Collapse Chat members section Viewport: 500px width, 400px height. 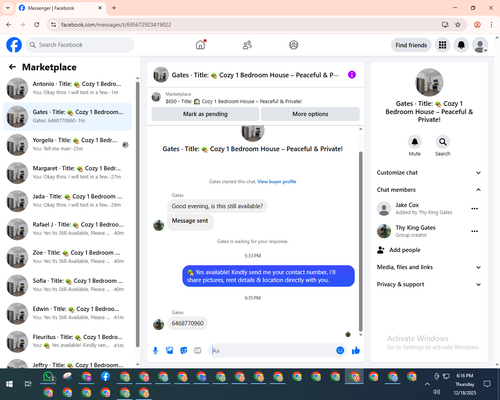(429, 190)
